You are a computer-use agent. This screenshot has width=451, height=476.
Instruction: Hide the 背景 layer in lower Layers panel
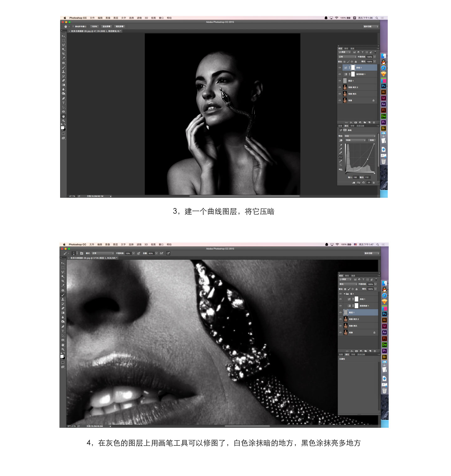pos(340,332)
